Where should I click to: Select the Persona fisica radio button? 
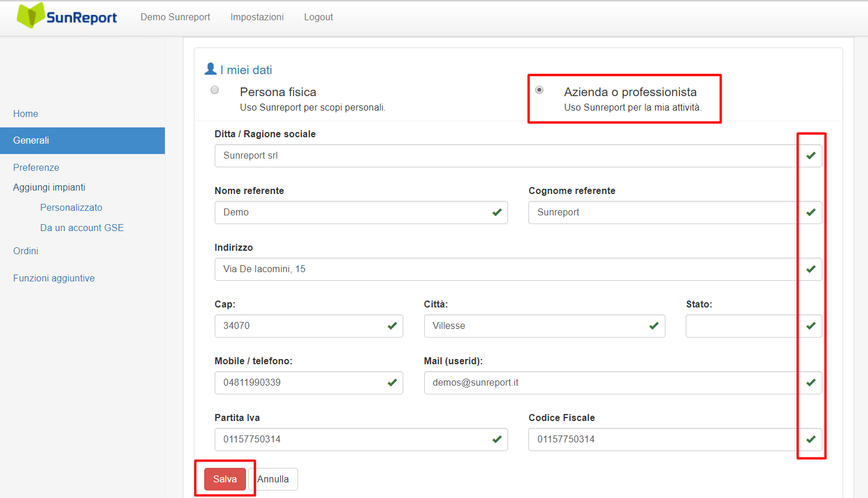pyautogui.click(x=215, y=90)
